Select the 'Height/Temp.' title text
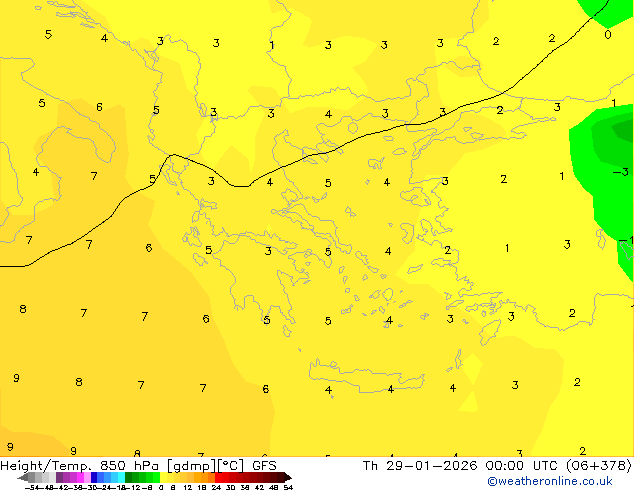The image size is (634, 490). tap(46, 466)
